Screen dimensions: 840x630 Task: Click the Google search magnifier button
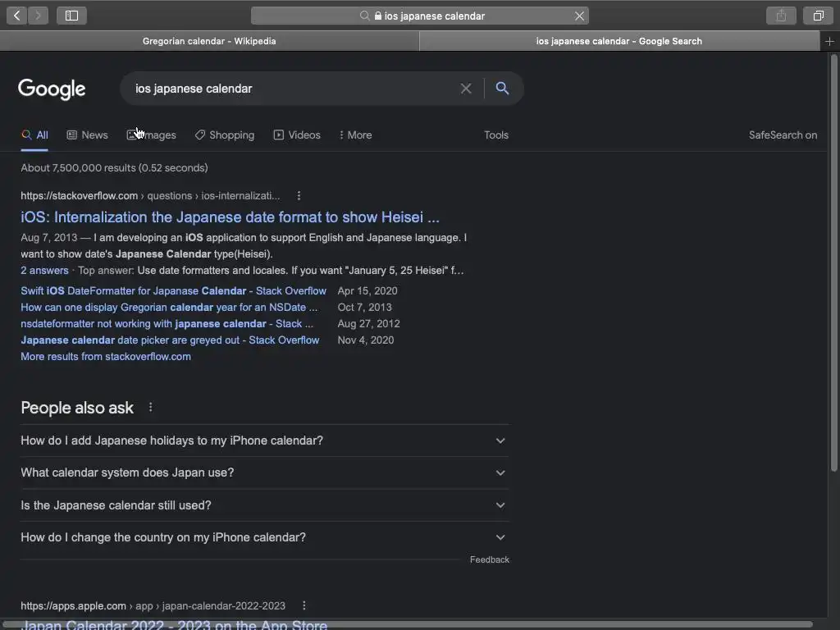click(x=502, y=89)
